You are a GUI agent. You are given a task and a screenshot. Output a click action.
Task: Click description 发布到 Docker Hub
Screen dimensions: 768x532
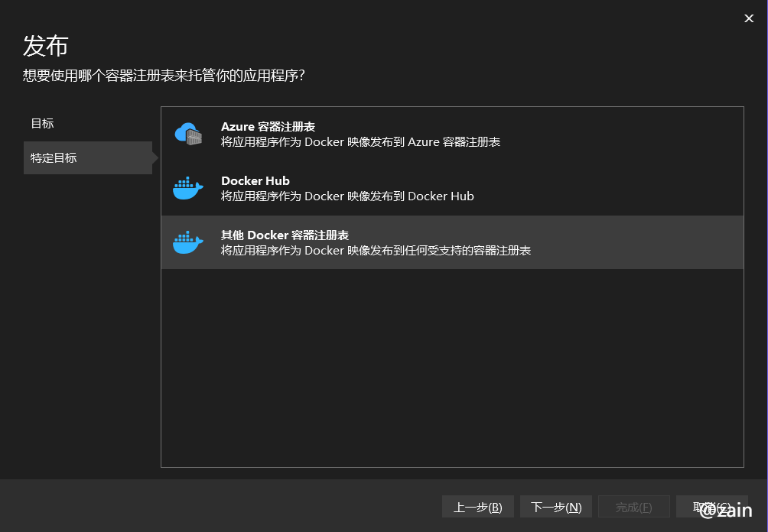point(347,196)
